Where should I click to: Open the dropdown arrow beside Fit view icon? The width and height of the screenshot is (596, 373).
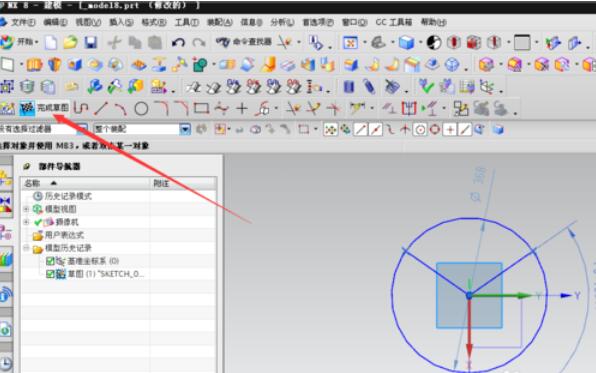[365, 43]
